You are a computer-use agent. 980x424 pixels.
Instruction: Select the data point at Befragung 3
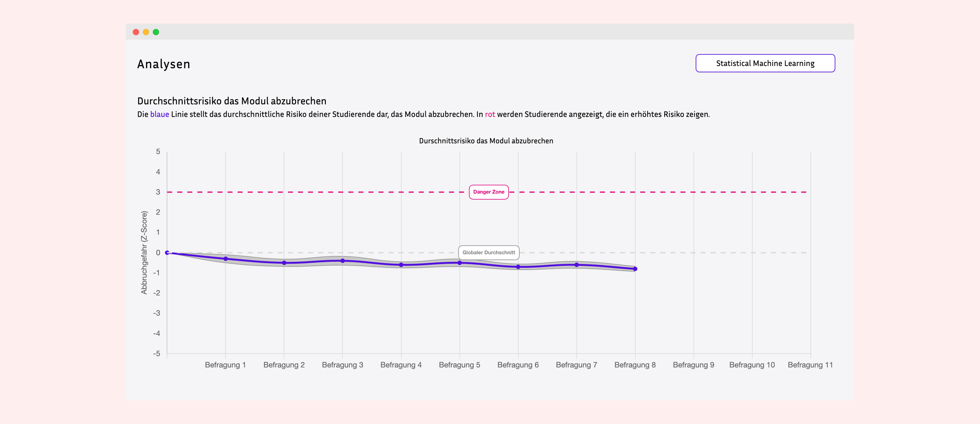click(x=342, y=261)
